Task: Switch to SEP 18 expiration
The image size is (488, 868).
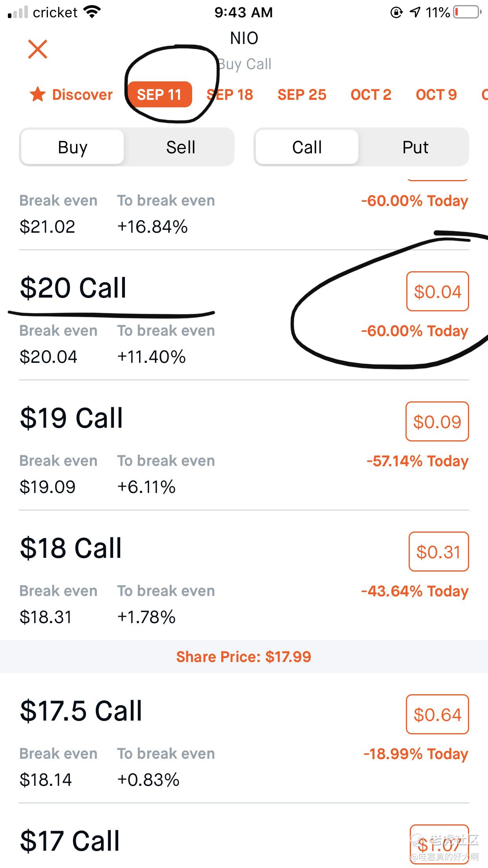Action: click(230, 95)
